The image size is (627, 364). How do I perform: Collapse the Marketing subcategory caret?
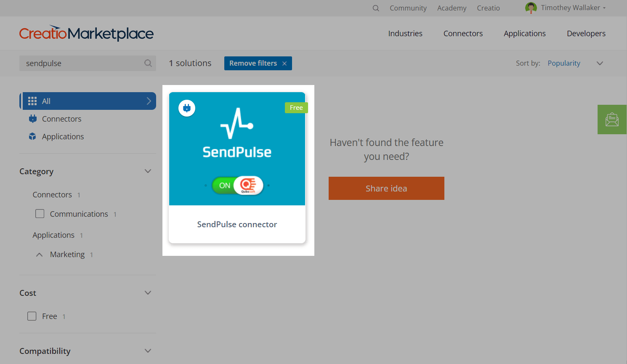[x=39, y=255]
